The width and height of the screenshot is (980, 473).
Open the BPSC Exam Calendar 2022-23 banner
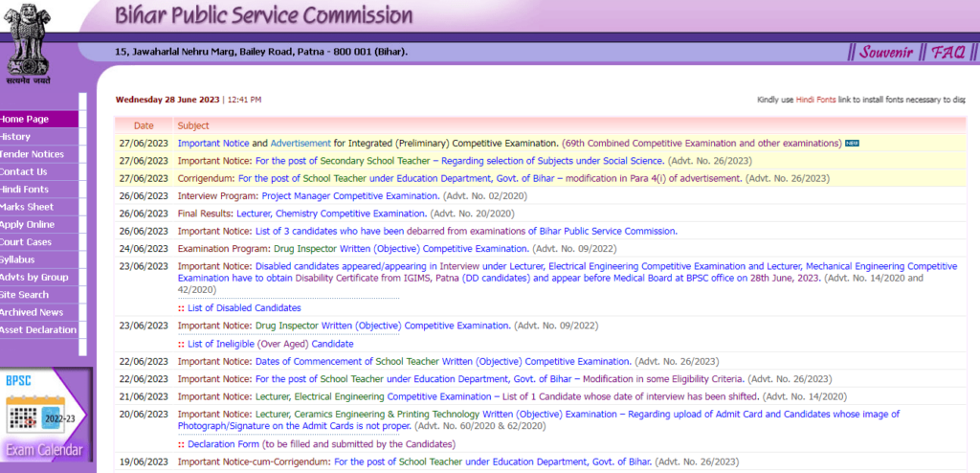tap(45, 414)
